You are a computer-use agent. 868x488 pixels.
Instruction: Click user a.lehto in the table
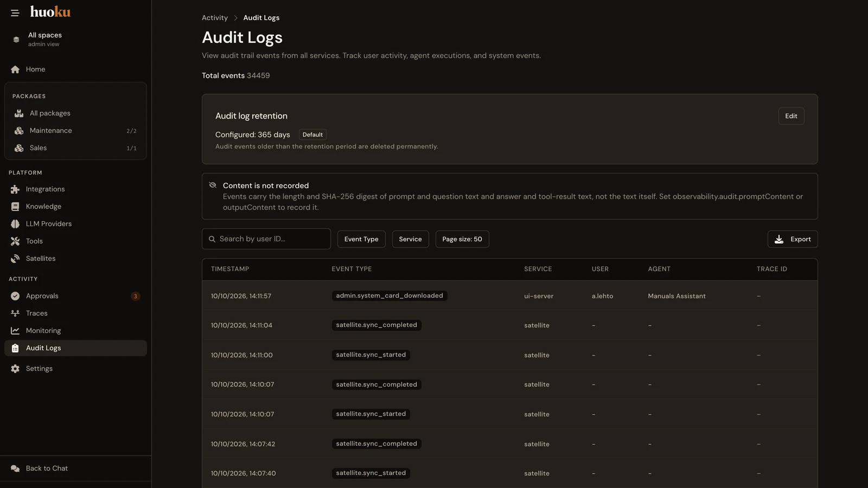point(602,296)
